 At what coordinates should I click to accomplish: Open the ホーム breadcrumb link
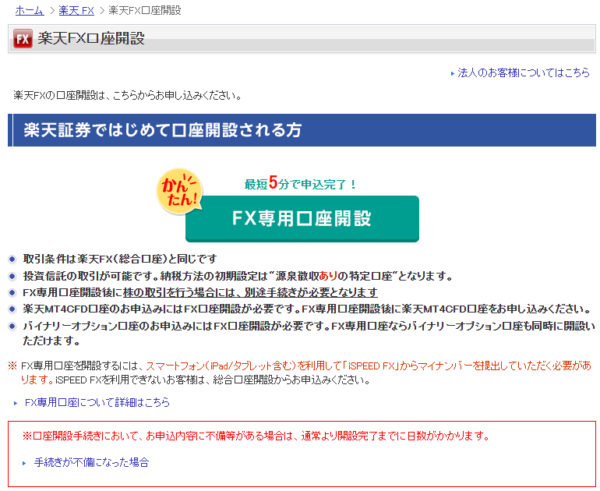29,10
